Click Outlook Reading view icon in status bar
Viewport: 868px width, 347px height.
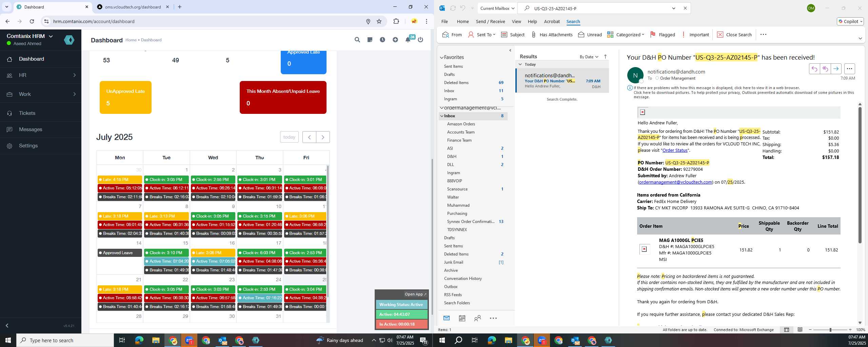click(x=800, y=330)
